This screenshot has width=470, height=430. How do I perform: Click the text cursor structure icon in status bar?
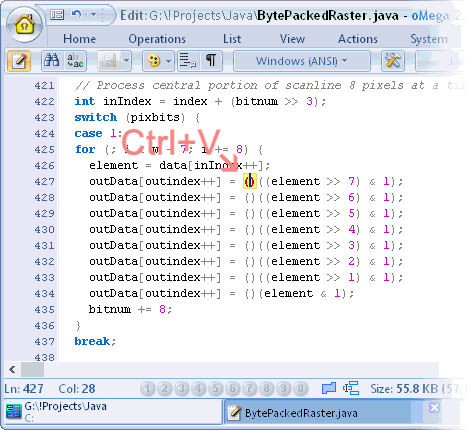click(x=351, y=388)
